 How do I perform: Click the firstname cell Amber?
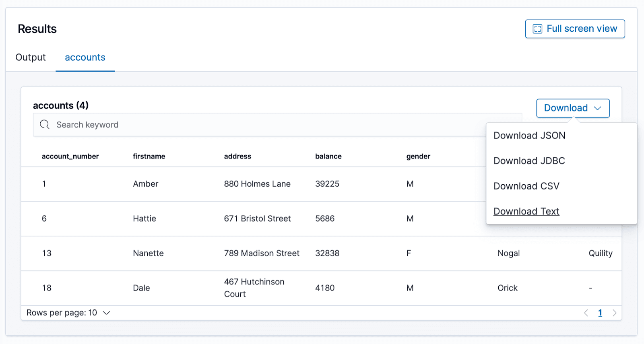pyautogui.click(x=146, y=184)
